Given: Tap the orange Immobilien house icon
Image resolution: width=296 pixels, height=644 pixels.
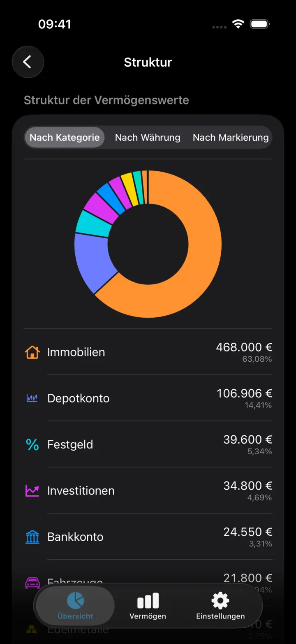Looking at the screenshot, I should point(32,352).
